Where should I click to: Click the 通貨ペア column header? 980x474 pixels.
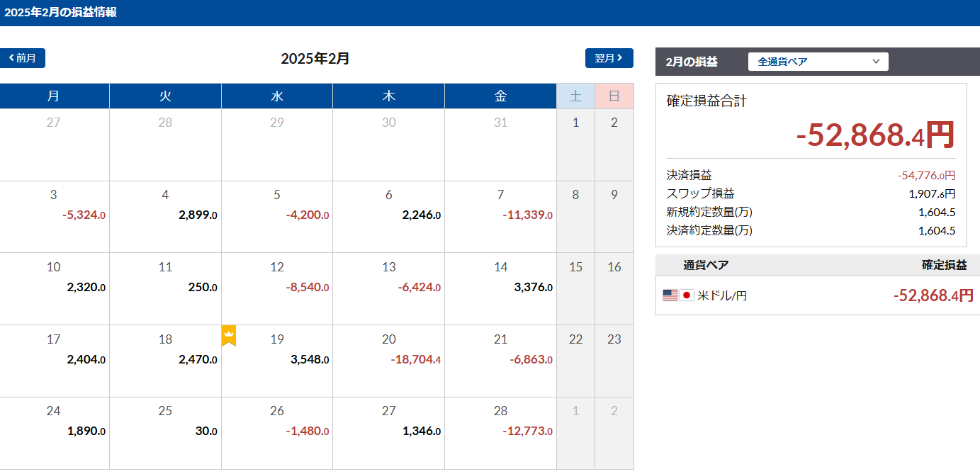point(706,265)
